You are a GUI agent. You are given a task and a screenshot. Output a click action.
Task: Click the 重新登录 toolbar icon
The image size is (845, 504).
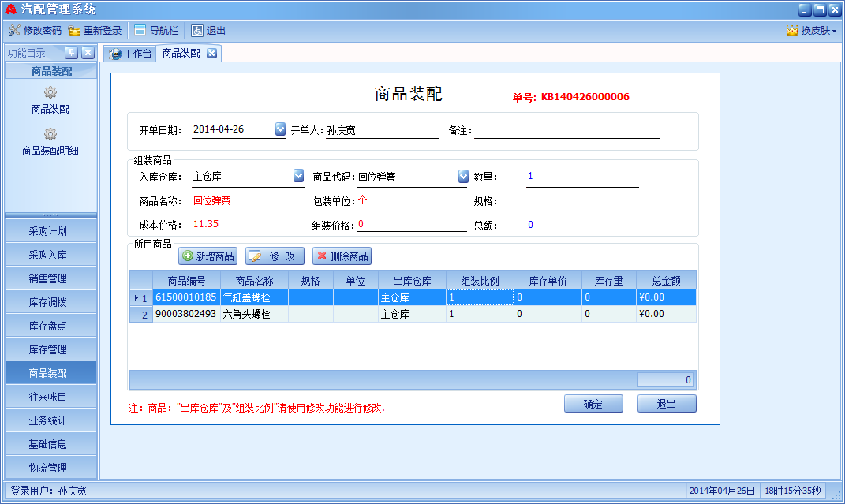point(74,31)
